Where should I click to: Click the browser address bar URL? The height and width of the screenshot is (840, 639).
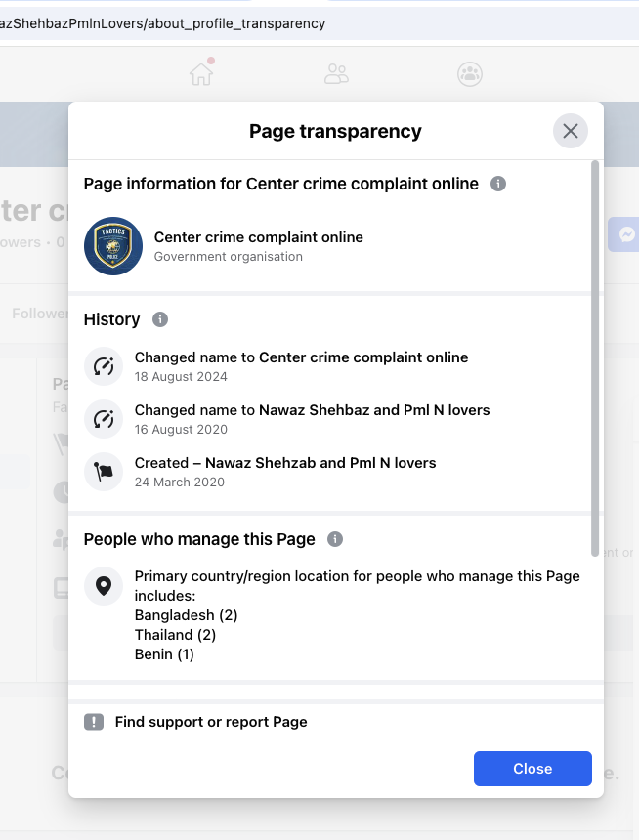166,23
